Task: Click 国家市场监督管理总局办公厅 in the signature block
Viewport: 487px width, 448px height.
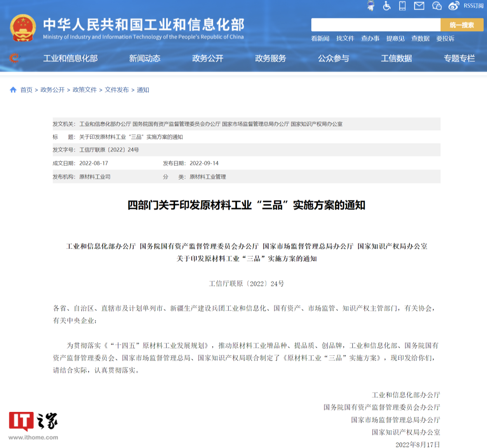Action: (395, 420)
